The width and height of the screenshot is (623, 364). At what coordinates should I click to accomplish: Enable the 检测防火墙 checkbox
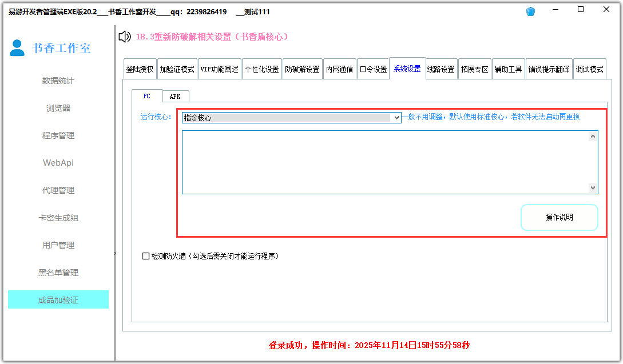click(146, 256)
